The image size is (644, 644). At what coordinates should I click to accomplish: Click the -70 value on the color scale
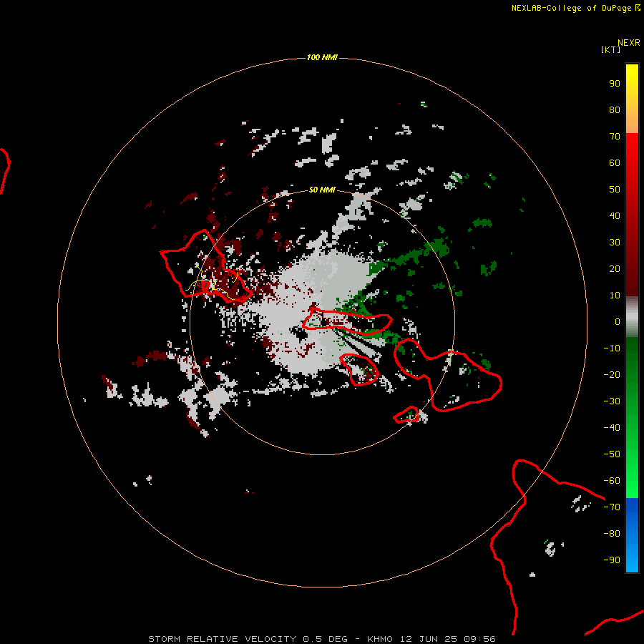(x=612, y=507)
